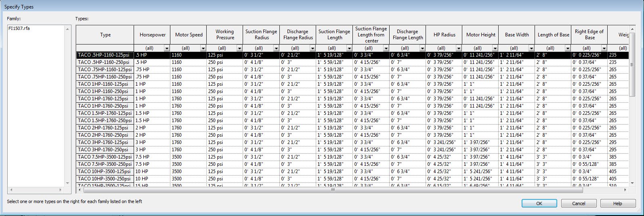Click the Cancel button
This screenshot has width=644, height=216.
[578, 203]
